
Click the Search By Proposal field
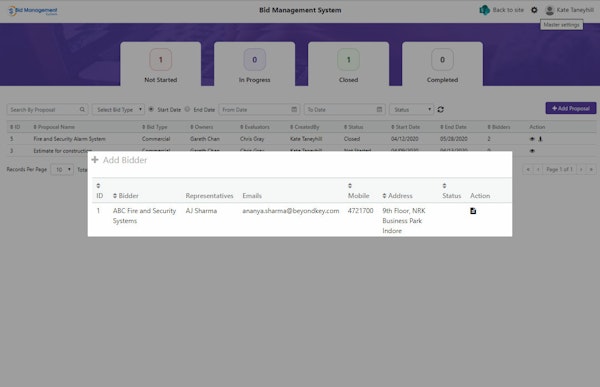(47, 109)
